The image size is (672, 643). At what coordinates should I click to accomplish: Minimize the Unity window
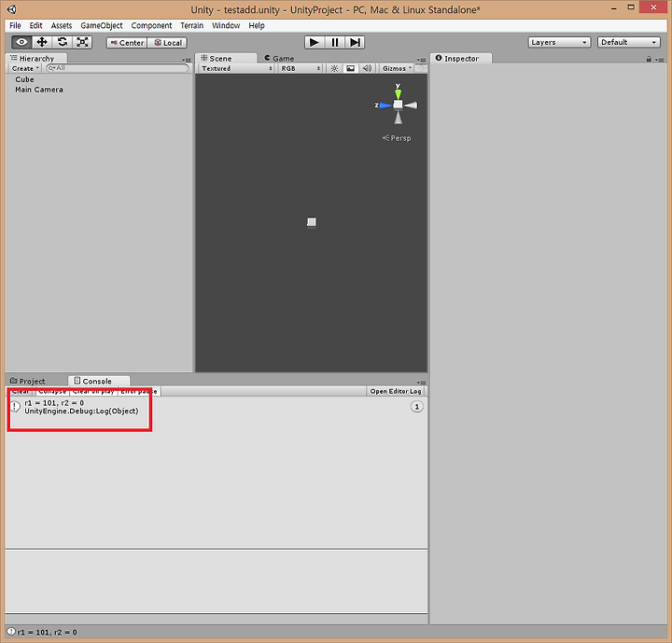coord(614,7)
